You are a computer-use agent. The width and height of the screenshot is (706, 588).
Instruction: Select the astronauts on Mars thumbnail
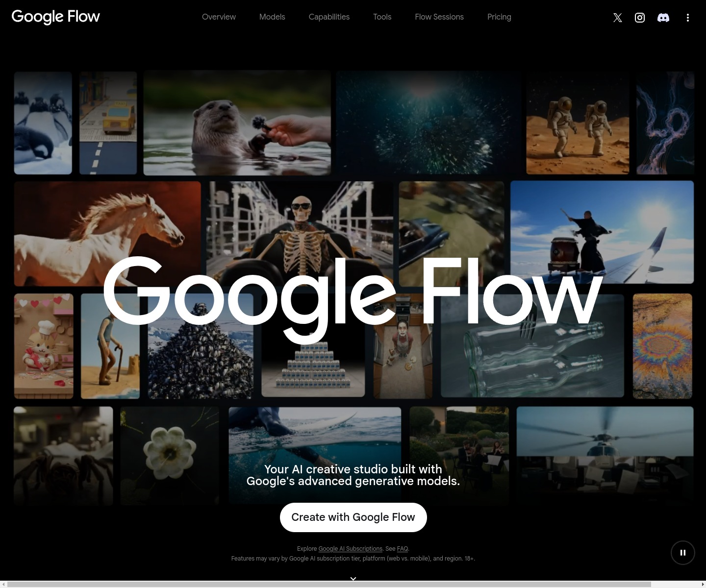click(x=578, y=122)
